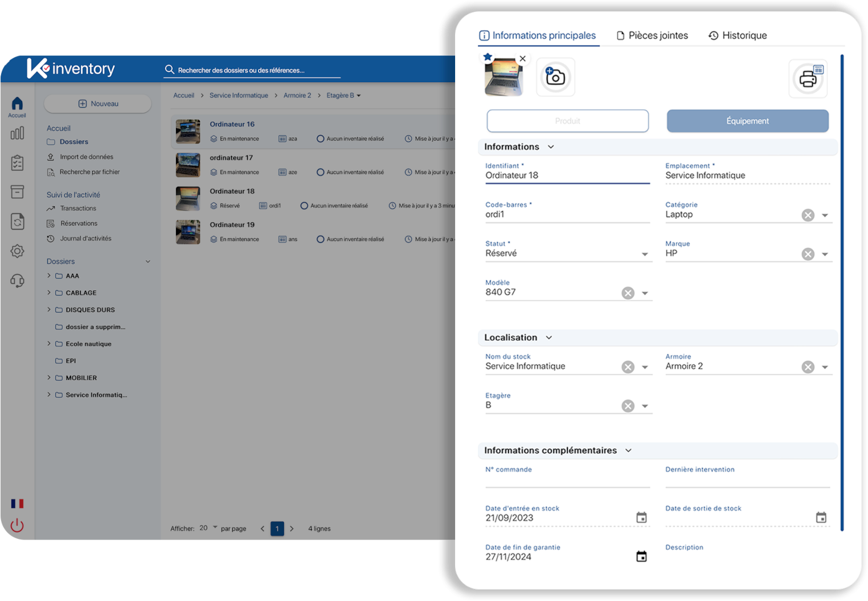The image size is (868, 601).
Task: Open the Catégorie dropdown arrow
Action: click(825, 215)
